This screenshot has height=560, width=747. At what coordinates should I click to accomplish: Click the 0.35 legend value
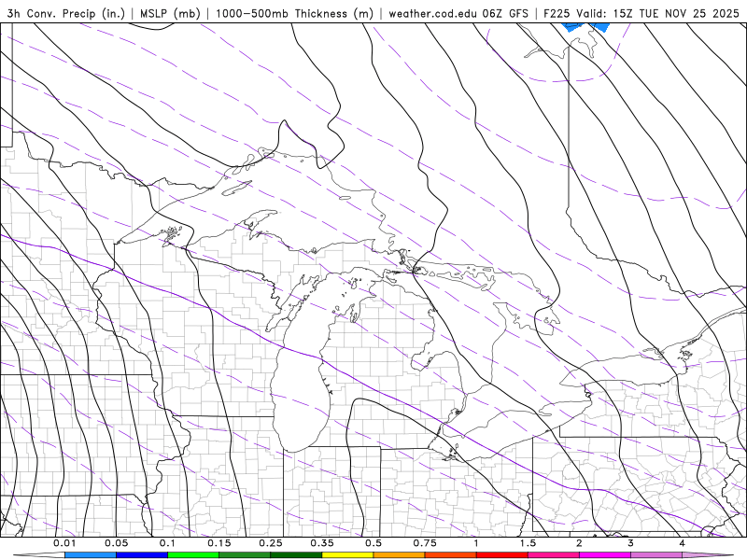tap(322, 543)
